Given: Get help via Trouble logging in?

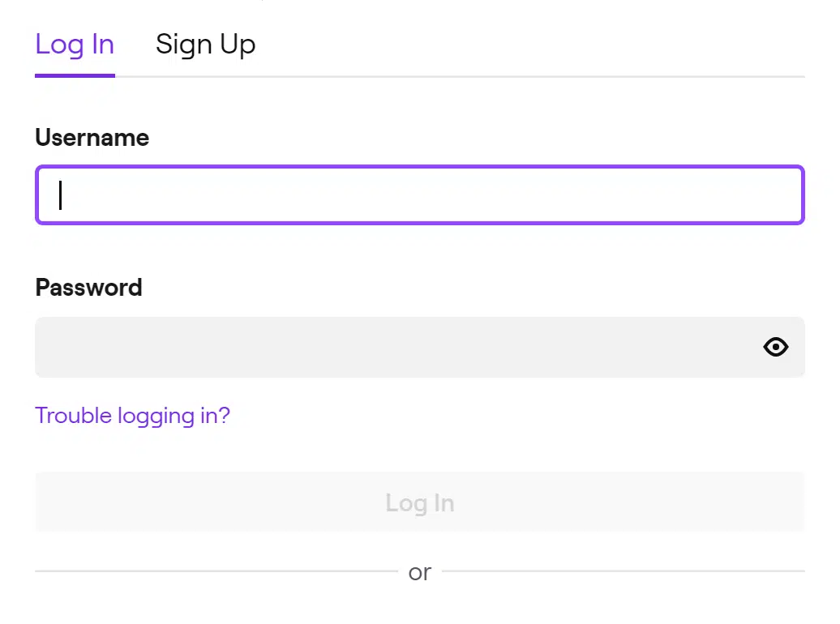Looking at the screenshot, I should (x=132, y=416).
